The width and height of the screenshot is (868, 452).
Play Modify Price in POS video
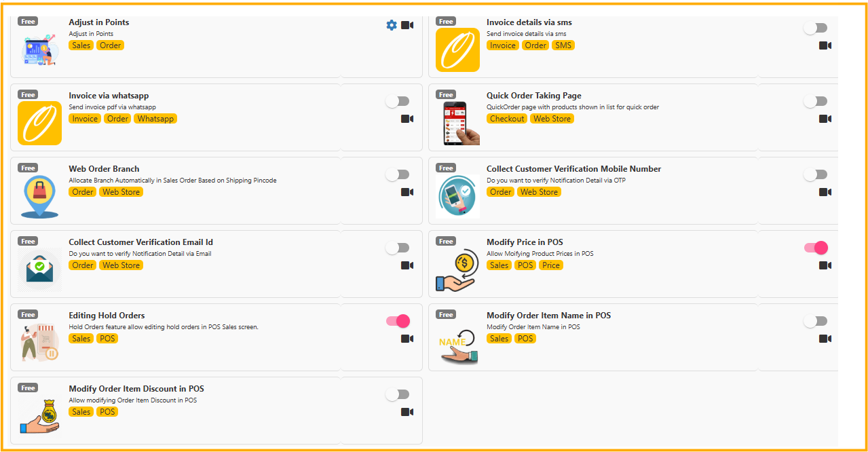[825, 265]
